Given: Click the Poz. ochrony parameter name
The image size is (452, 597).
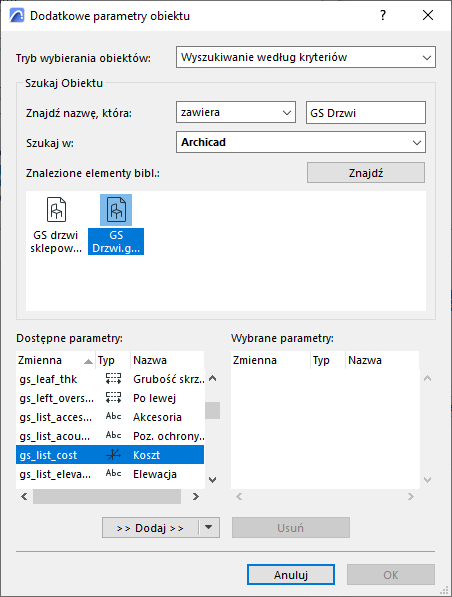Looking at the screenshot, I should pyautogui.click(x=169, y=436).
